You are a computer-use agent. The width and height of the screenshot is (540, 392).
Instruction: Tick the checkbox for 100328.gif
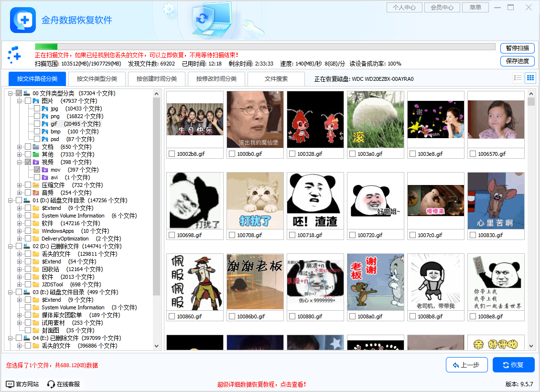(292, 154)
